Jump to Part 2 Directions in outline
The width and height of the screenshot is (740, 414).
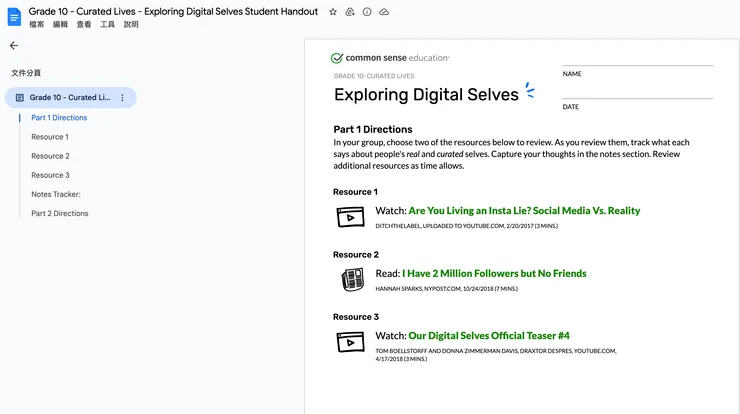[59, 213]
